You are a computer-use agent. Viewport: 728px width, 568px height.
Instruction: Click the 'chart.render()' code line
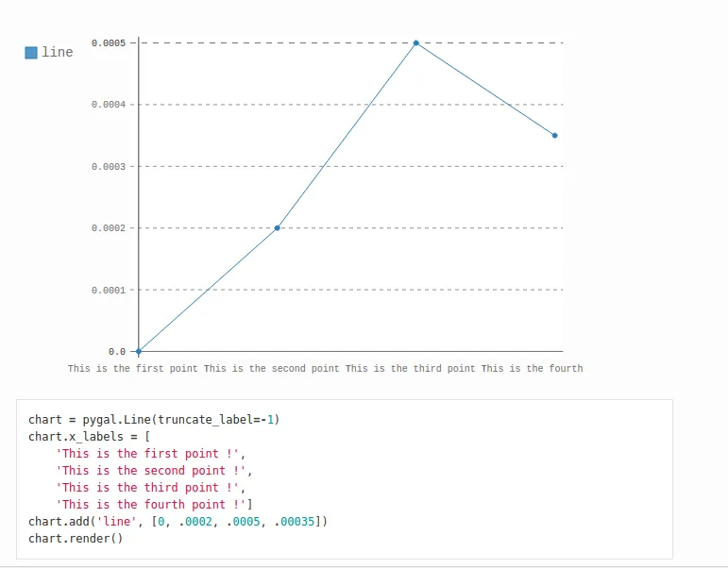point(76,539)
